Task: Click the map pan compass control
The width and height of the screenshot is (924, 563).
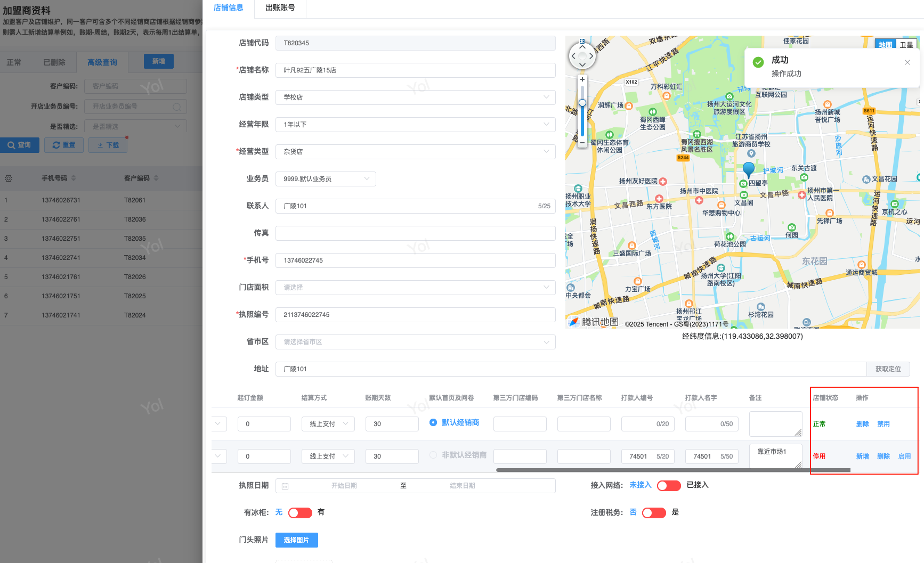Action: (x=582, y=55)
